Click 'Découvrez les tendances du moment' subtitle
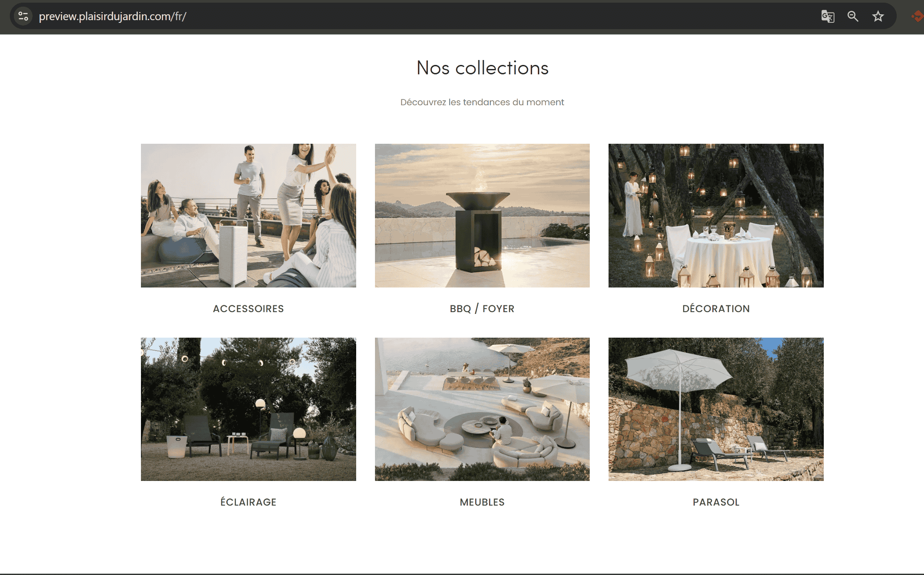Viewport: 924px width, 575px height. [482, 102]
